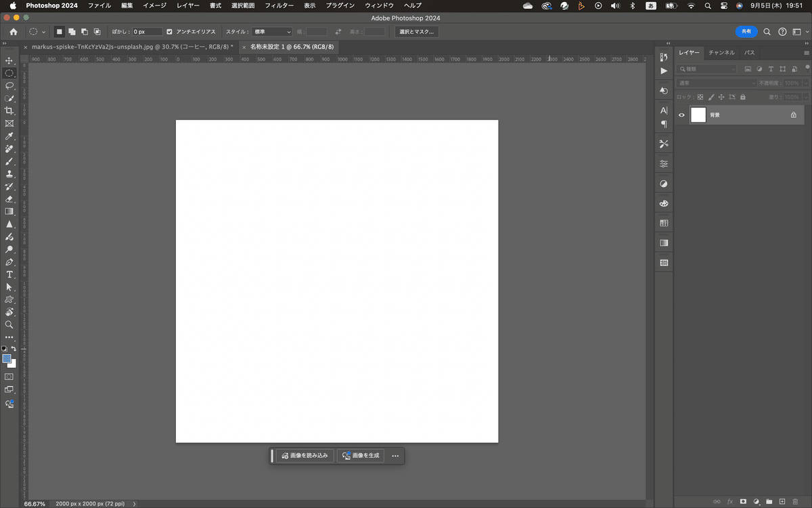Select the Crop tool
This screenshot has height=508, width=812.
[x=9, y=110]
